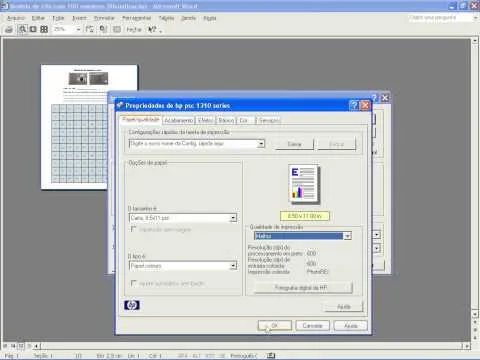Switch to the Efeitos tab

pos(205,120)
